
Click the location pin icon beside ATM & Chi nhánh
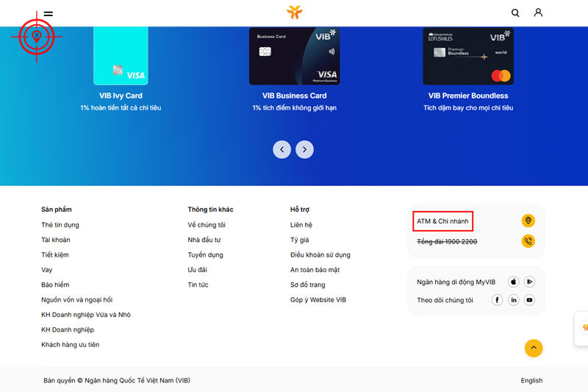click(x=528, y=221)
